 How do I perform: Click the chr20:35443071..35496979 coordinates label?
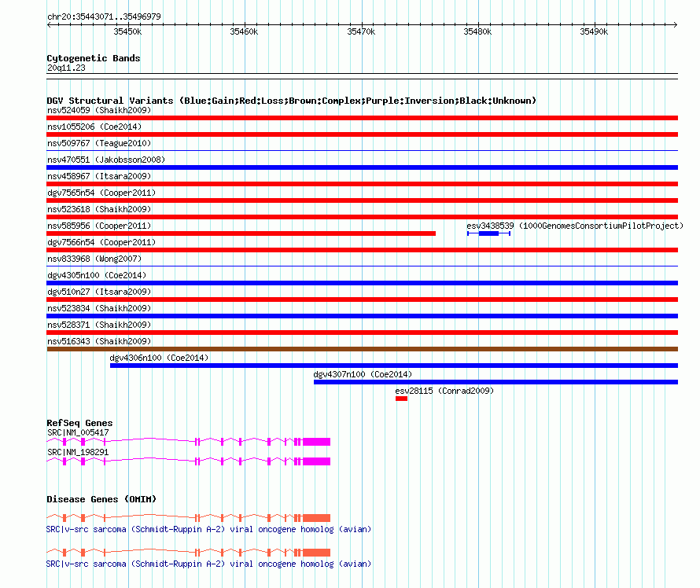click(104, 17)
